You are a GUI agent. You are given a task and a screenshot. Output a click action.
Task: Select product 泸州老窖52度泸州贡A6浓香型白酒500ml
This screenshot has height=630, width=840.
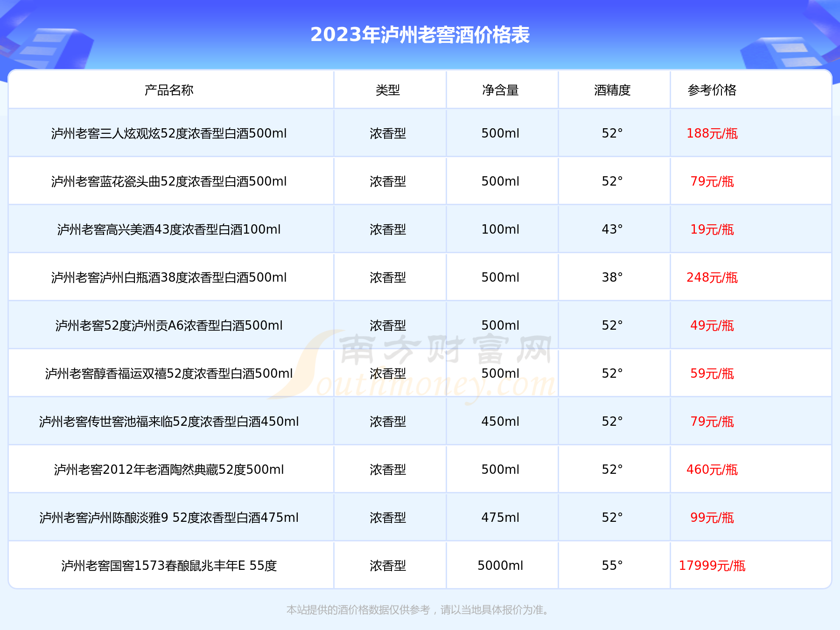[169, 325]
